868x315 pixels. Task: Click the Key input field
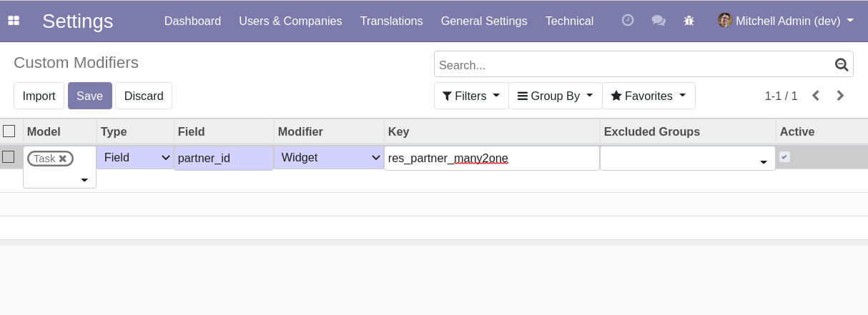(491, 159)
